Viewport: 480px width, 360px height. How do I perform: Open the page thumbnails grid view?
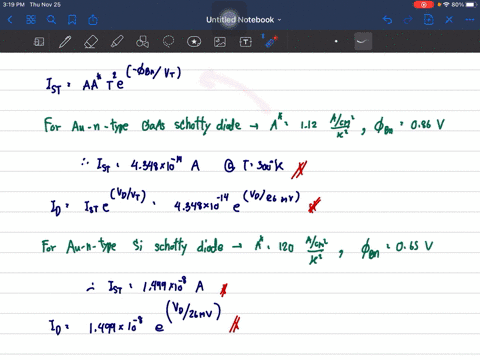pos(31,20)
